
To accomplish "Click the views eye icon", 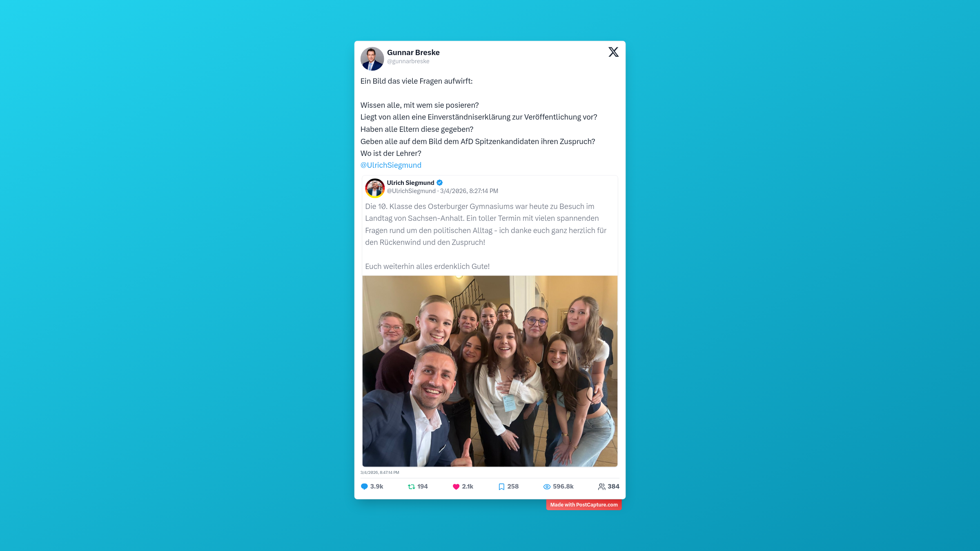I will 547,487.
